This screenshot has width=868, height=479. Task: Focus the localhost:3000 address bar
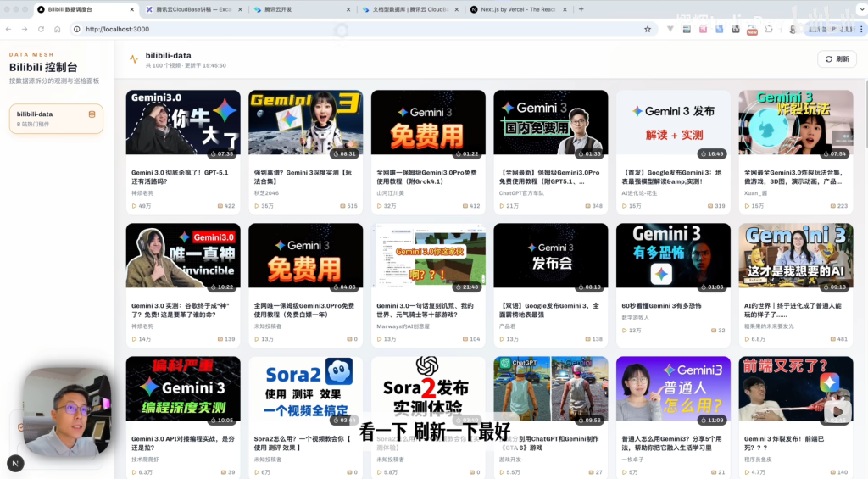[339, 29]
